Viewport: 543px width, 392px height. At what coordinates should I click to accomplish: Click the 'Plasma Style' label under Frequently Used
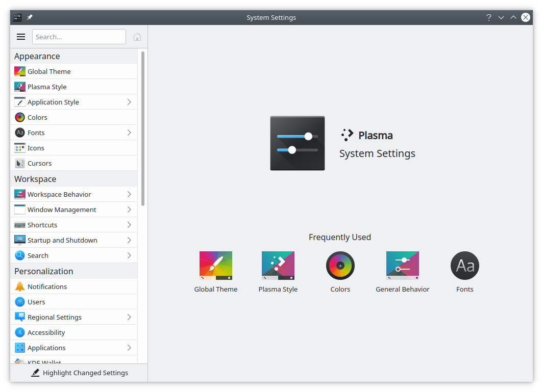tap(278, 289)
